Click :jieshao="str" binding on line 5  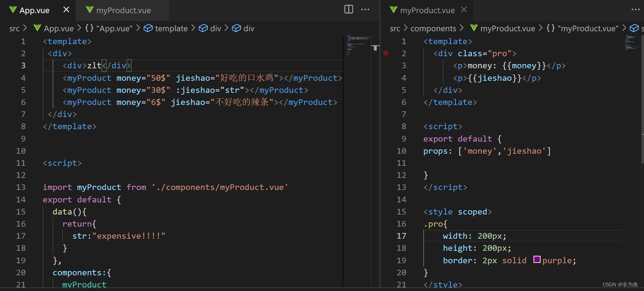click(x=210, y=90)
